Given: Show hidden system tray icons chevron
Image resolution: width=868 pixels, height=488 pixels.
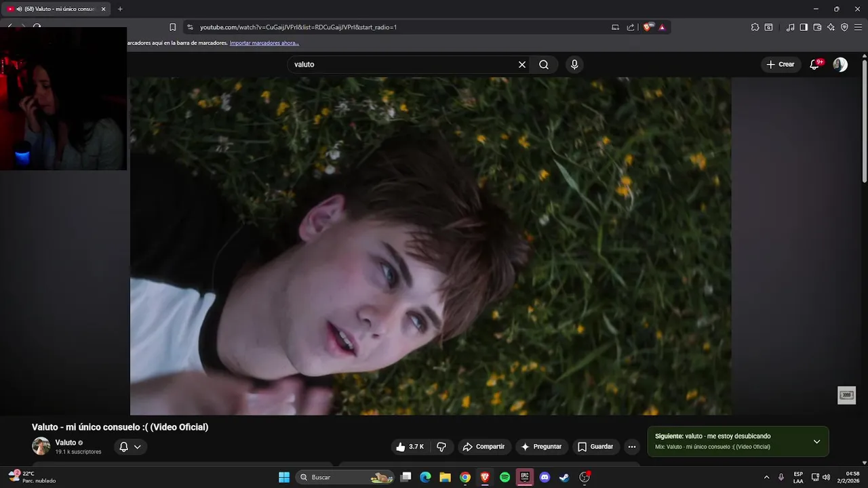Looking at the screenshot, I should pos(766,477).
